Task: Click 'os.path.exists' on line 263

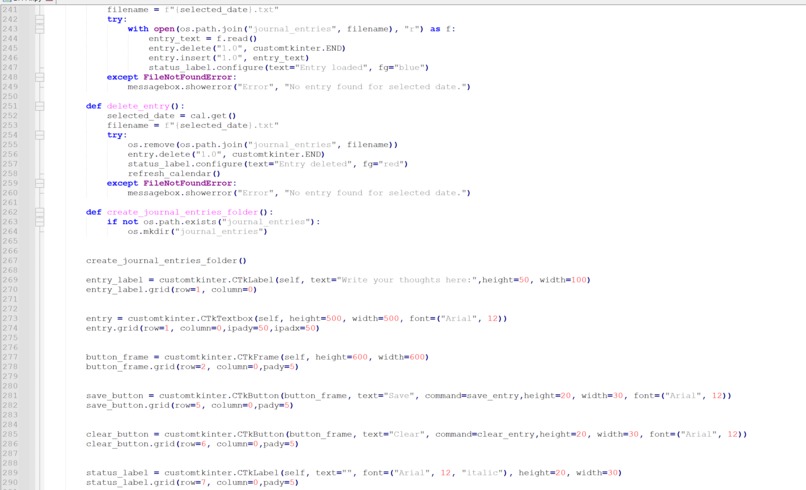Action: 180,222
